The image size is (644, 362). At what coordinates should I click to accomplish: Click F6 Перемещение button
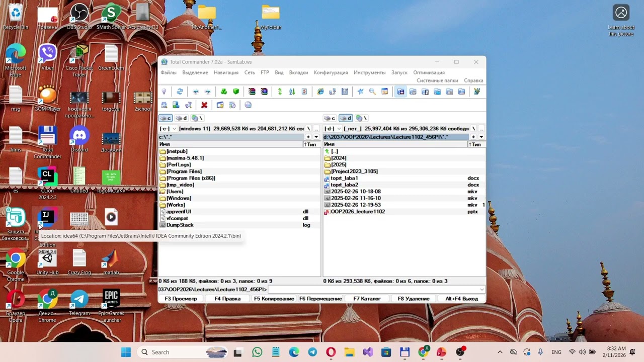tap(320, 299)
